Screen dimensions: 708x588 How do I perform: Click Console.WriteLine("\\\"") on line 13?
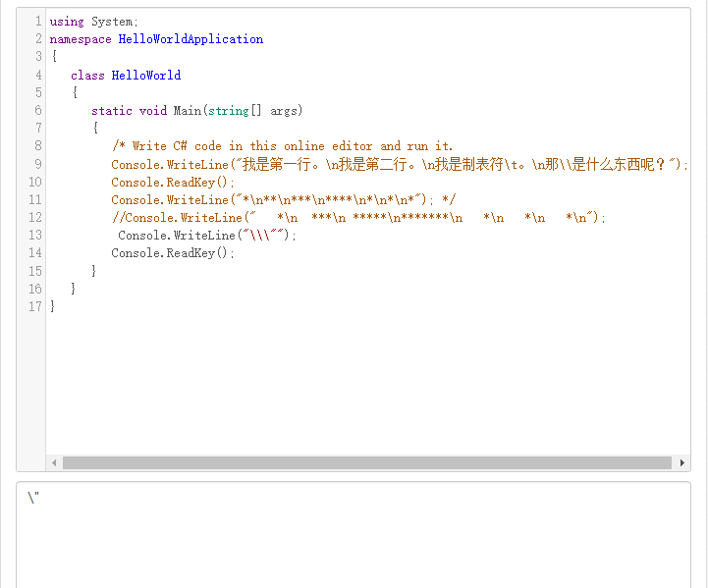pos(207,236)
